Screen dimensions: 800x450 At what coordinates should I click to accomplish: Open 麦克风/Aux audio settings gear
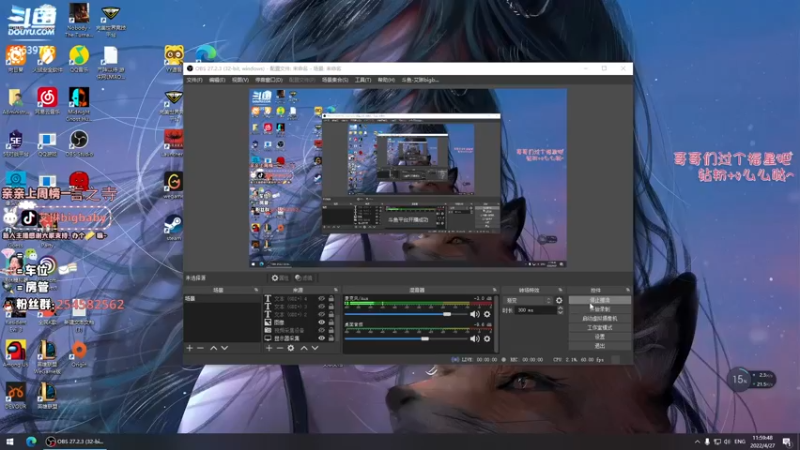click(x=487, y=314)
